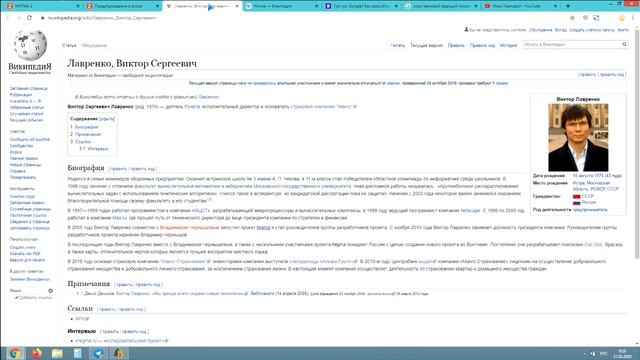640x360 pixels.
Task: Open Firefox from the taskbar
Action: tap(36, 353)
